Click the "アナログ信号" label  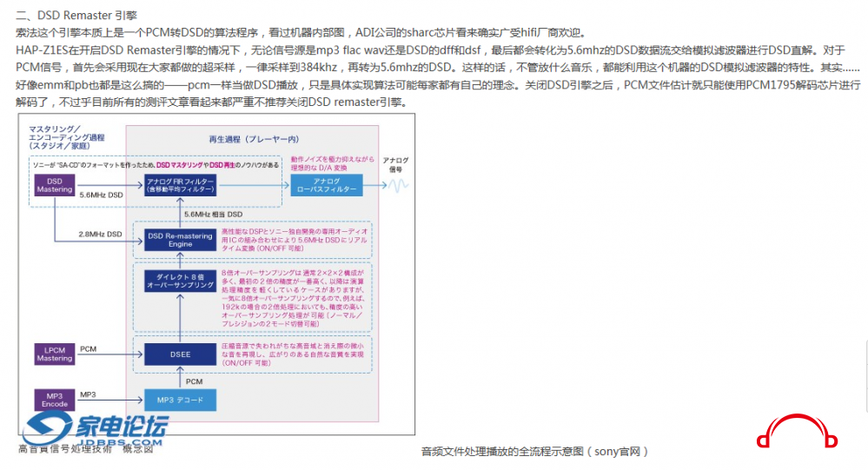(x=395, y=164)
